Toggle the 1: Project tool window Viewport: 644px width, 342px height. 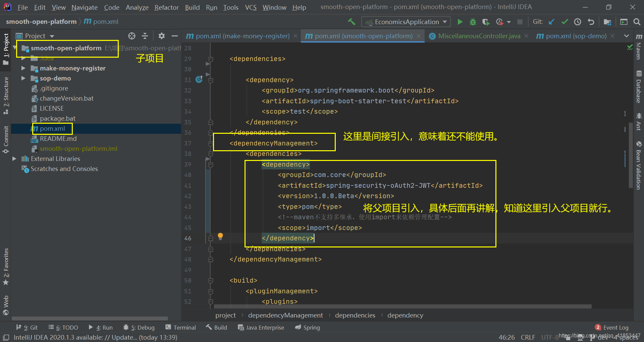6,49
